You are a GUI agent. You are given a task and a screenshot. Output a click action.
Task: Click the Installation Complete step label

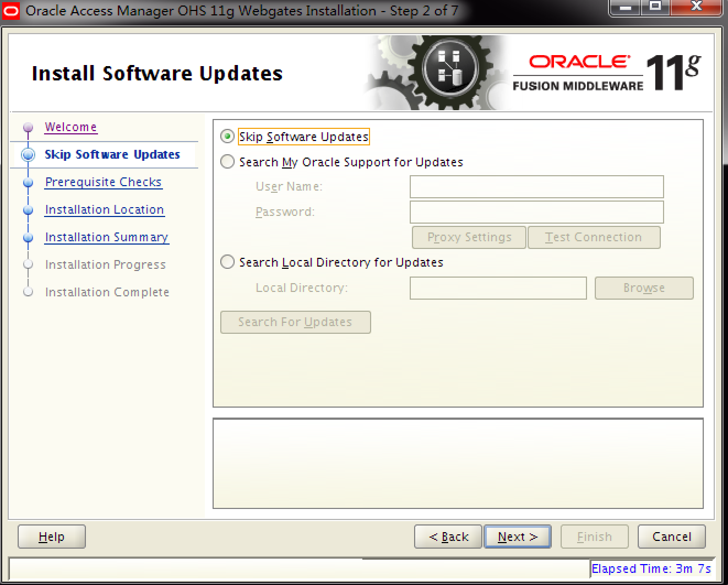pos(107,292)
